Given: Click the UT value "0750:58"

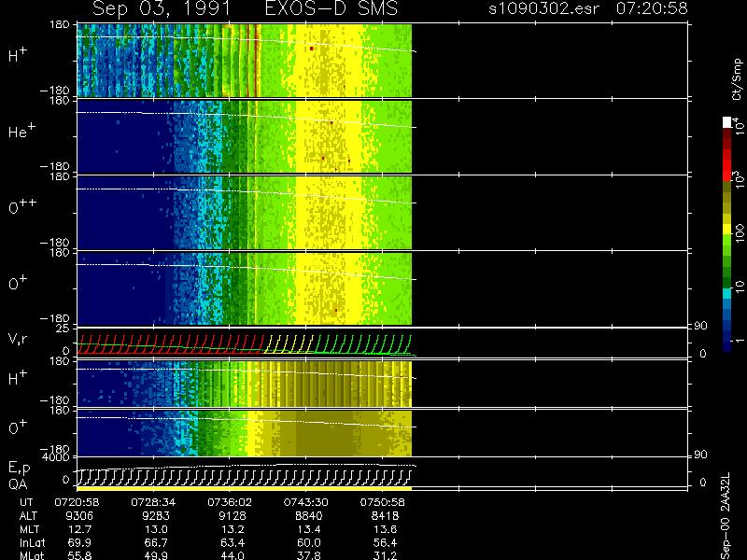Looking at the screenshot, I should click(x=382, y=502).
